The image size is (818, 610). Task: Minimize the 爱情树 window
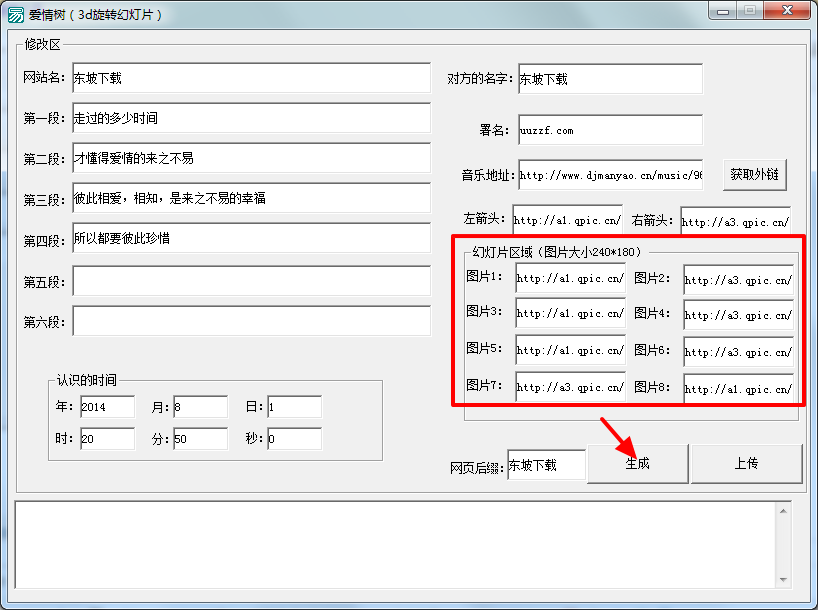[723, 11]
